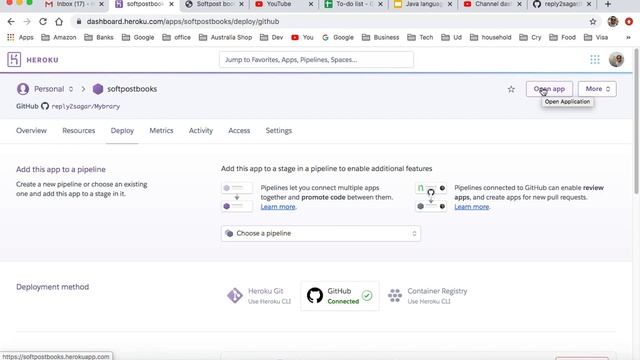640x360 pixels.
Task: Switch to the Java language browser tab
Action: (x=423, y=4)
